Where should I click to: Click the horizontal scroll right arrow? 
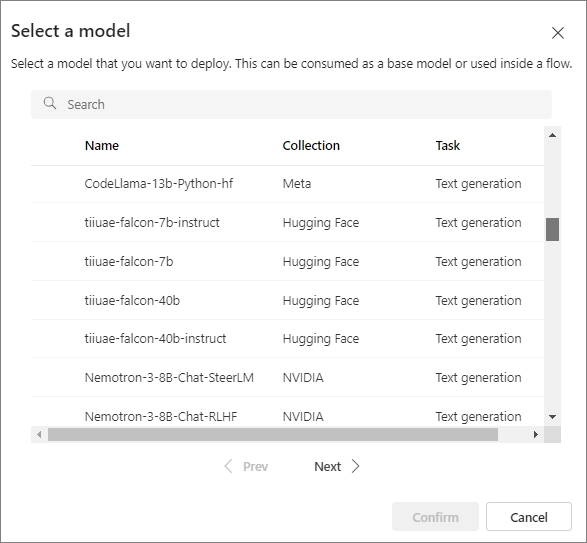click(536, 434)
